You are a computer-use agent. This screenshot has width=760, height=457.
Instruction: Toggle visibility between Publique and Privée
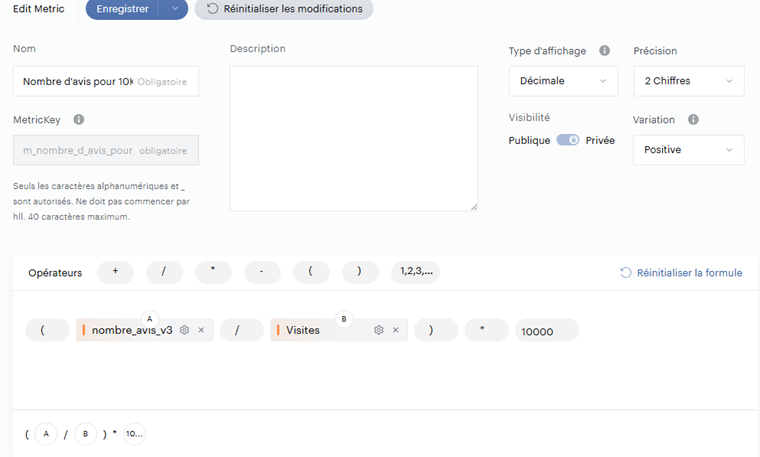[568, 140]
